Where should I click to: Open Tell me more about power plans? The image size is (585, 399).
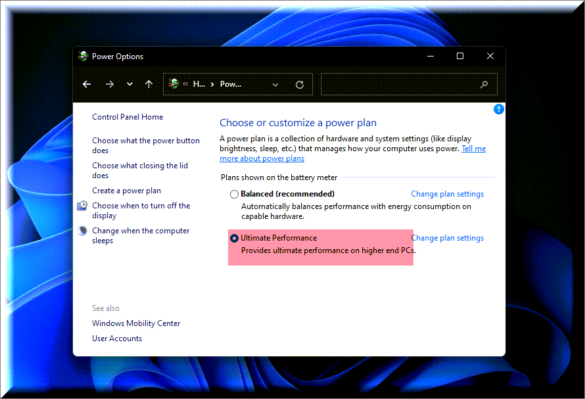pos(353,153)
